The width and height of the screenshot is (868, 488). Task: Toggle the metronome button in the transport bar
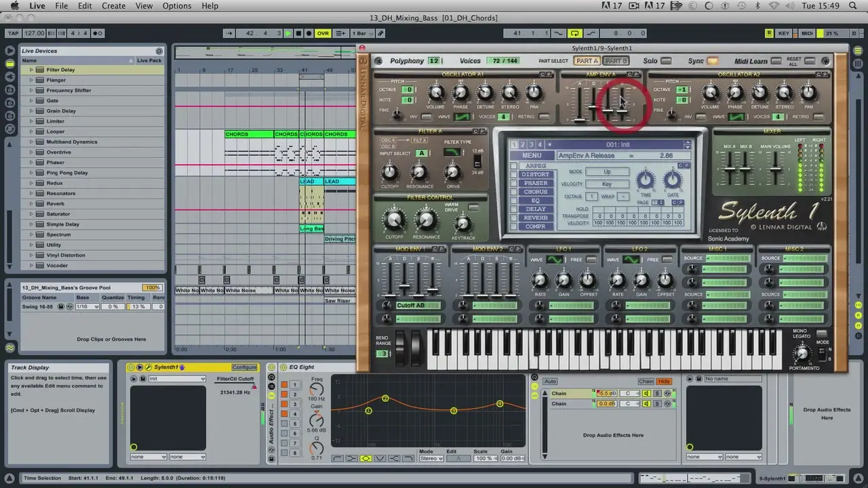(x=98, y=33)
